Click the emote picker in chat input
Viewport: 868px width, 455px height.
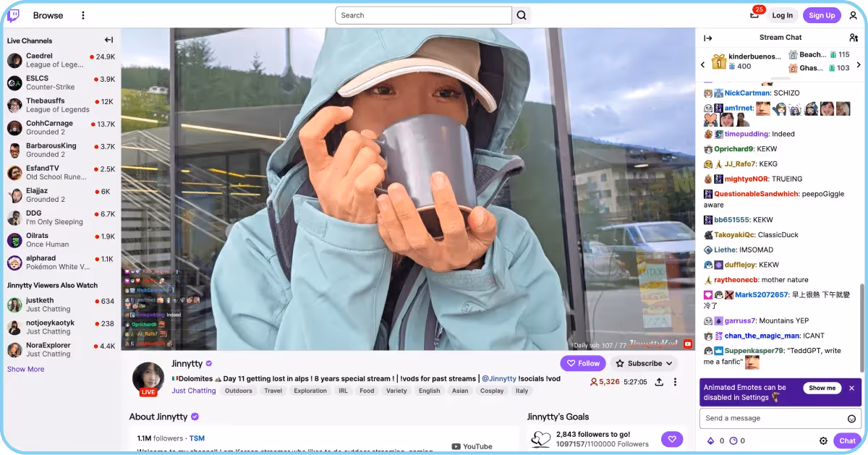(852, 418)
